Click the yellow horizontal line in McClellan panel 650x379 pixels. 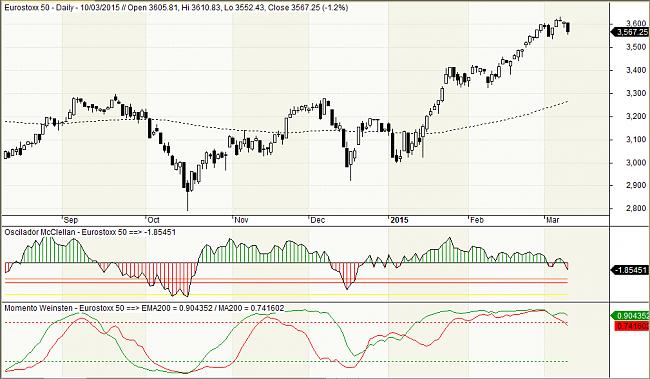coord(286,295)
